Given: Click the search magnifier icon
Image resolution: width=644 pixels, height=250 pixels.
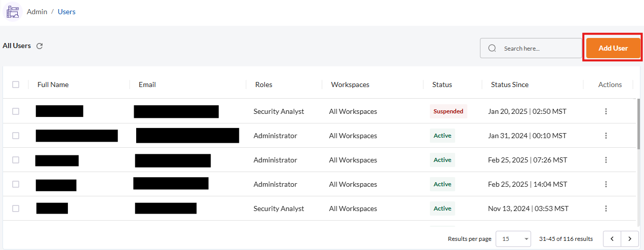Looking at the screenshot, I should [x=492, y=48].
